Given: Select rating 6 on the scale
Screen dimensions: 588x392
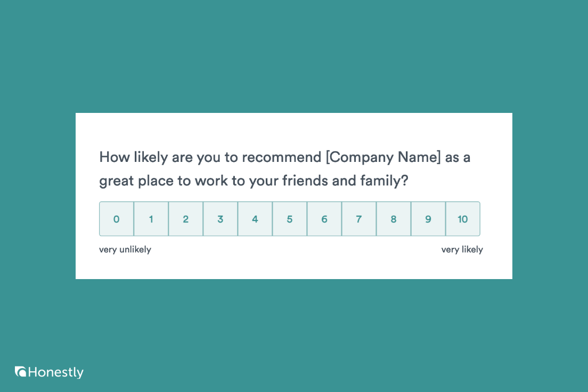Looking at the screenshot, I should pos(324,219).
